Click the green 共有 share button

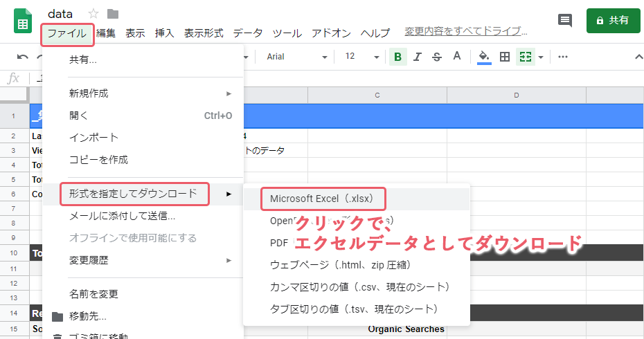[614, 20]
